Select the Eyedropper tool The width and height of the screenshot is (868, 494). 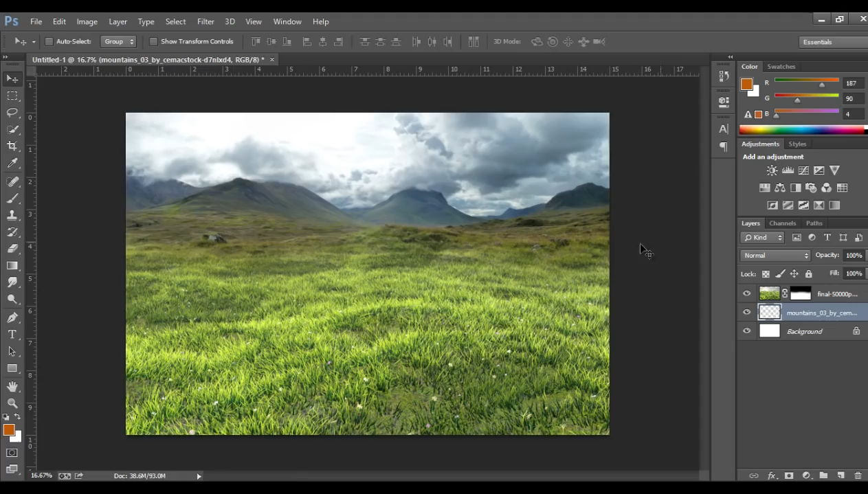12,164
